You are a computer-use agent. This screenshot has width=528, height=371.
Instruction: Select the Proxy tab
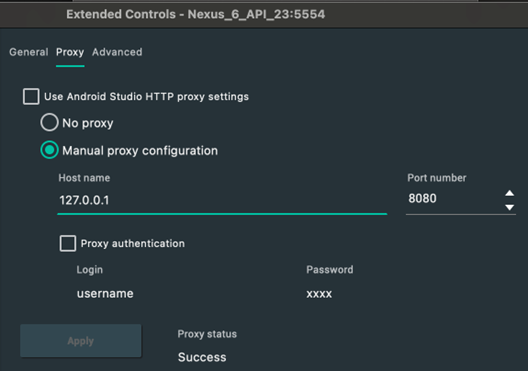click(x=70, y=52)
